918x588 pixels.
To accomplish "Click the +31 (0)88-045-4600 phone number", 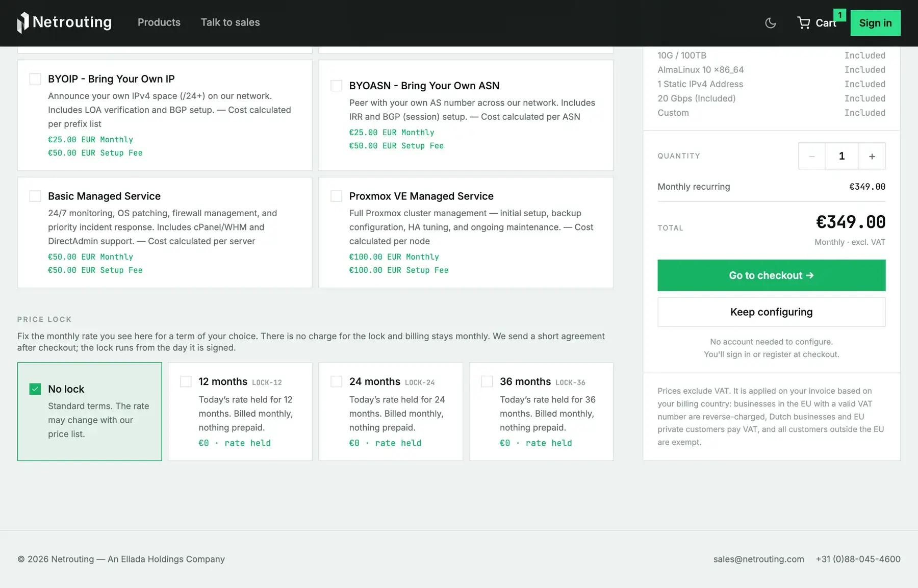I will point(858,559).
